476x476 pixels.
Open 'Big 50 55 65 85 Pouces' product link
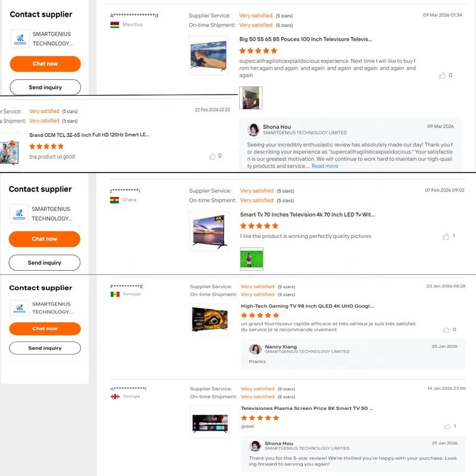(x=305, y=39)
